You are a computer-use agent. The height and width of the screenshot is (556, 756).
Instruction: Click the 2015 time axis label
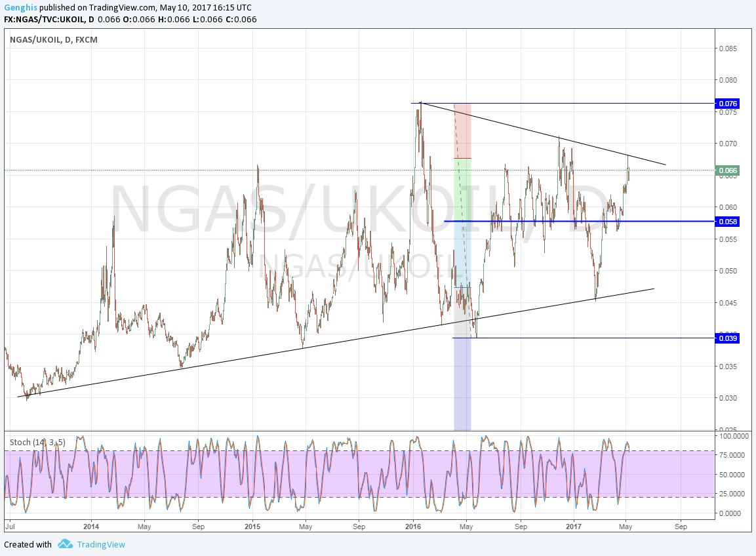coord(252,526)
